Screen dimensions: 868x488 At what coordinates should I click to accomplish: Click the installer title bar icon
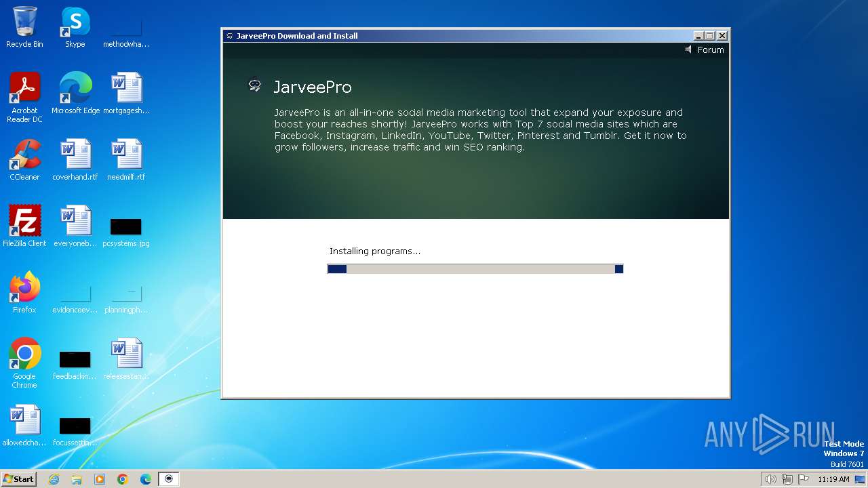tap(229, 36)
